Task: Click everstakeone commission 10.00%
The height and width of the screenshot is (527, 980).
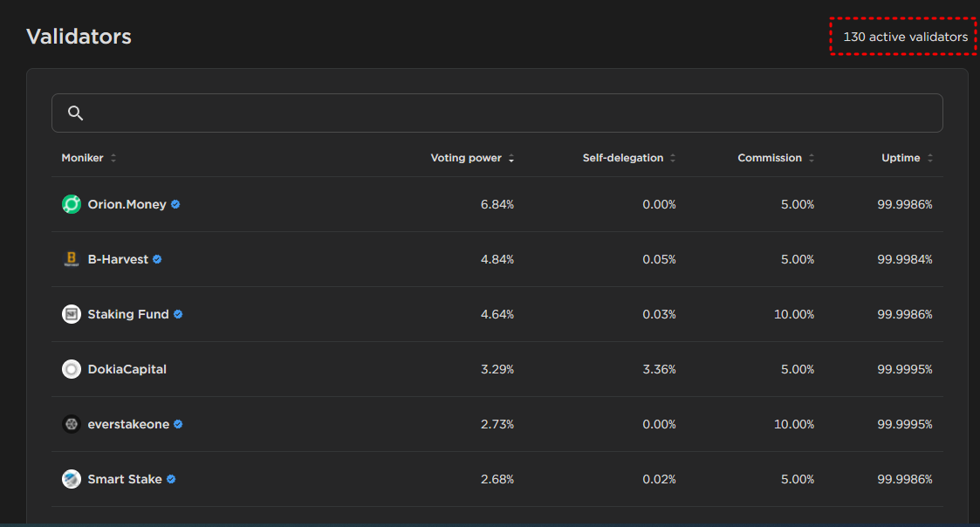Action: tap(794, 424)
